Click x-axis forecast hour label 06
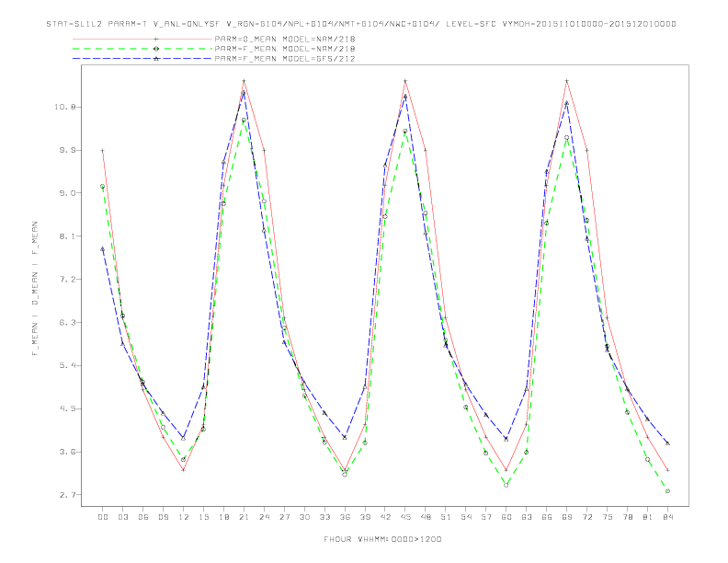Screen dimensions: 728x563 tap(143, 517)
